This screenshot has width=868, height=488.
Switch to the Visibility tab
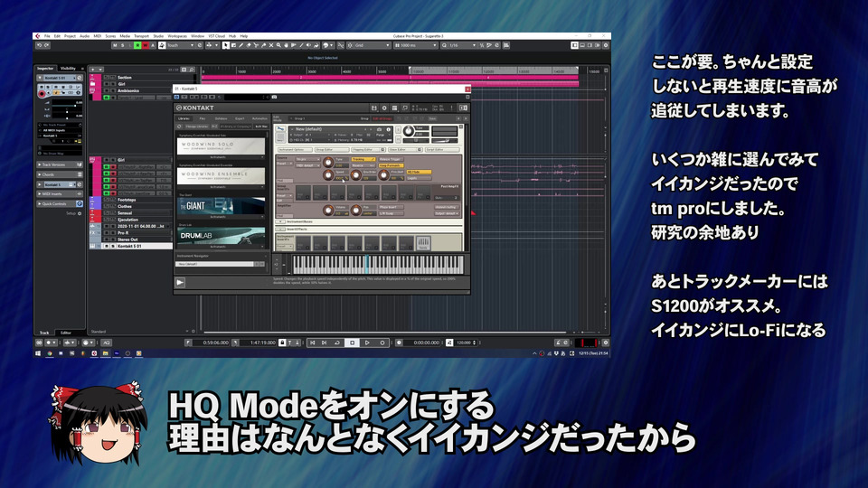(68, 68)
